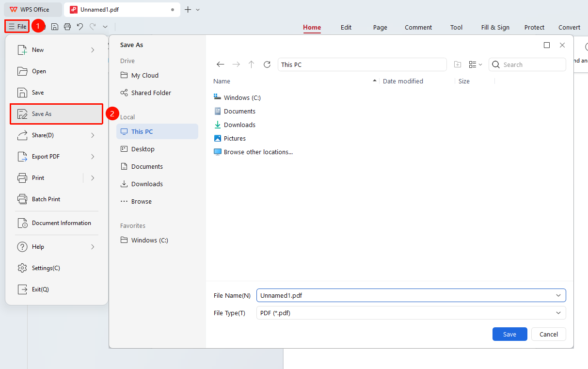Click the save icon in top toolbar

[55, 27]
